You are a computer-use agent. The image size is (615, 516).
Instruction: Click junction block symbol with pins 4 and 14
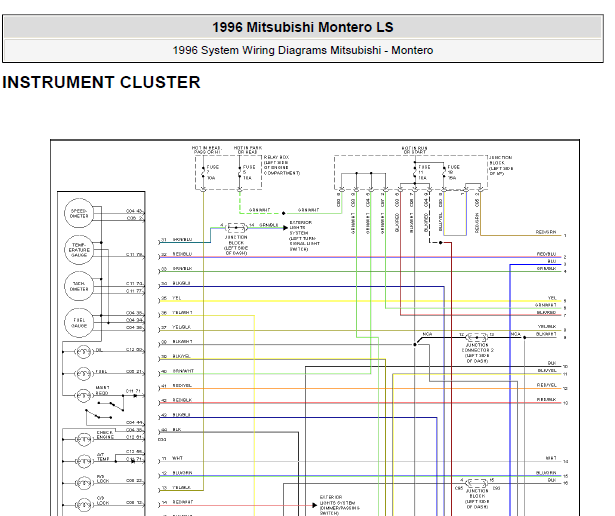(x=236, y=227)
